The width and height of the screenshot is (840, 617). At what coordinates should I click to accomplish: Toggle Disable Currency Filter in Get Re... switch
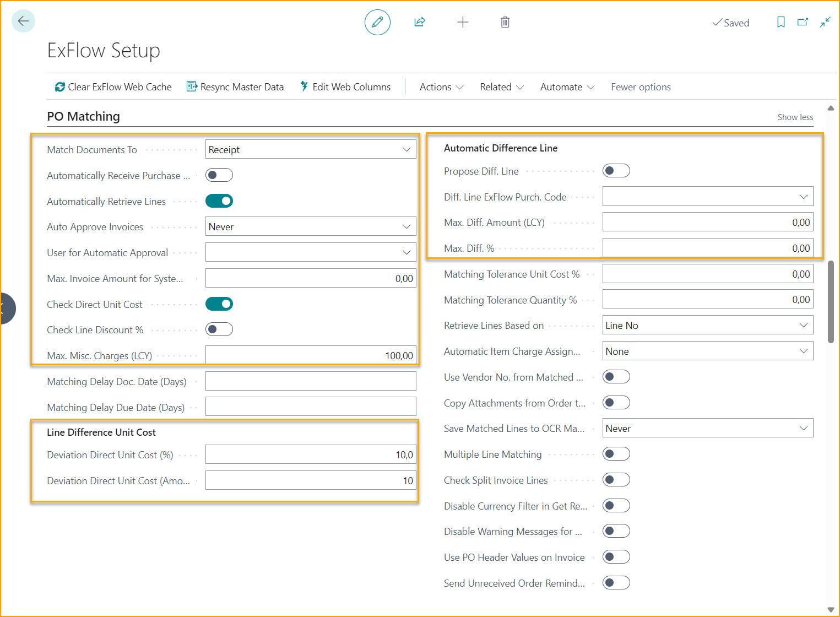[x=616, y=506]
